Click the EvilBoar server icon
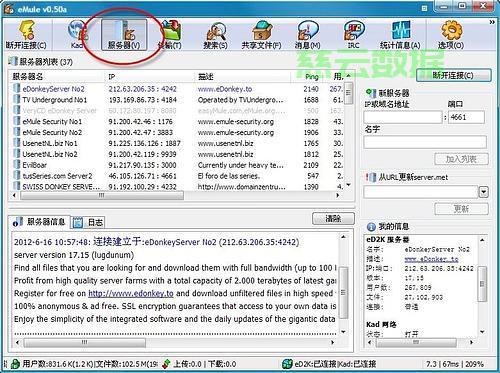Screen dimensions: 500x373 [16, 165]
